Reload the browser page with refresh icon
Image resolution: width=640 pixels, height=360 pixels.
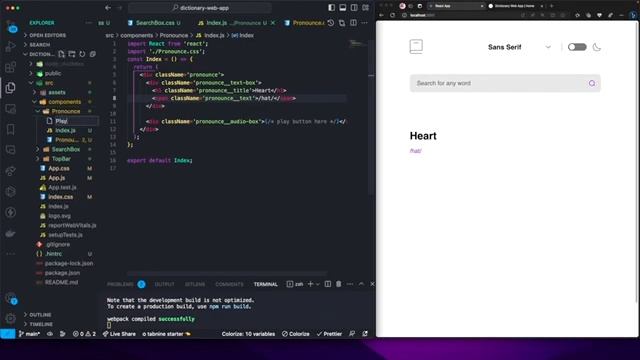coord(393,15)
